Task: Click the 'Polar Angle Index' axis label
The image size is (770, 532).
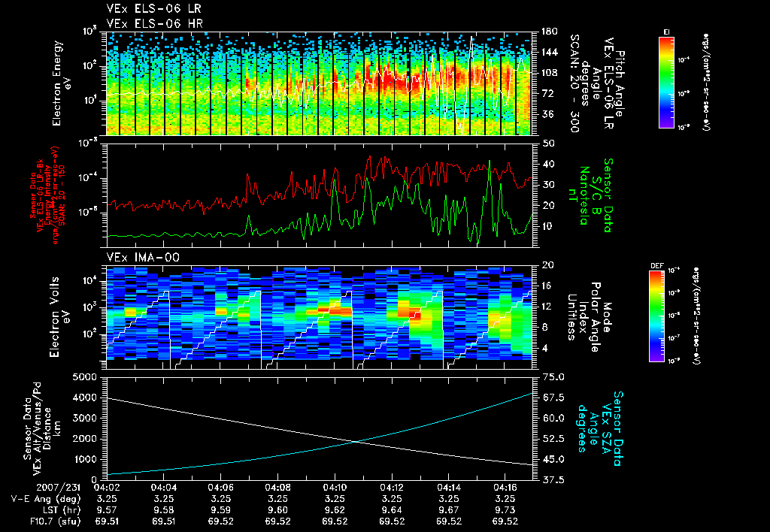Action: click(x=588, y=316)
